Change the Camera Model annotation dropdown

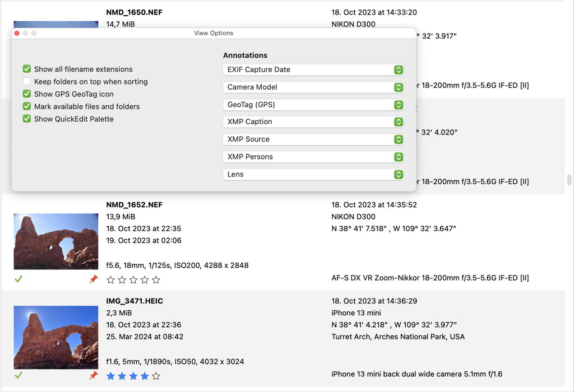pyautogui.click(x=398, y=87)
